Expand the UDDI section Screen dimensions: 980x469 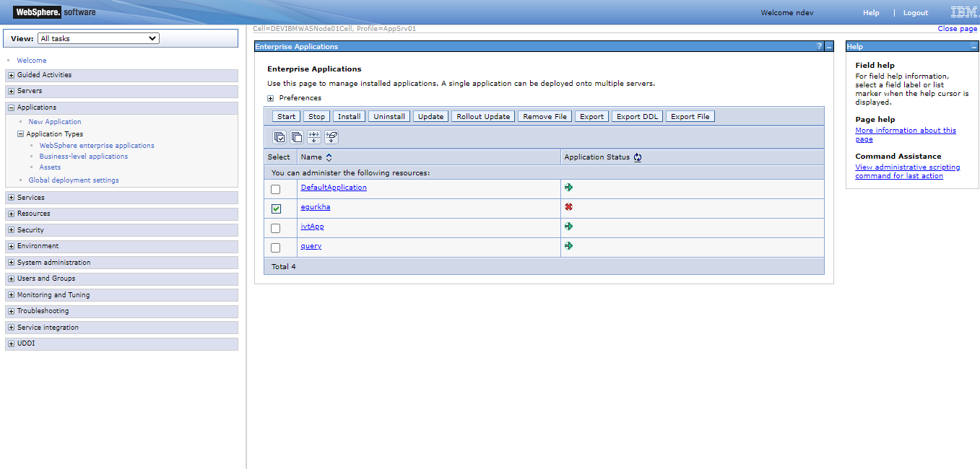coord(11,343)
